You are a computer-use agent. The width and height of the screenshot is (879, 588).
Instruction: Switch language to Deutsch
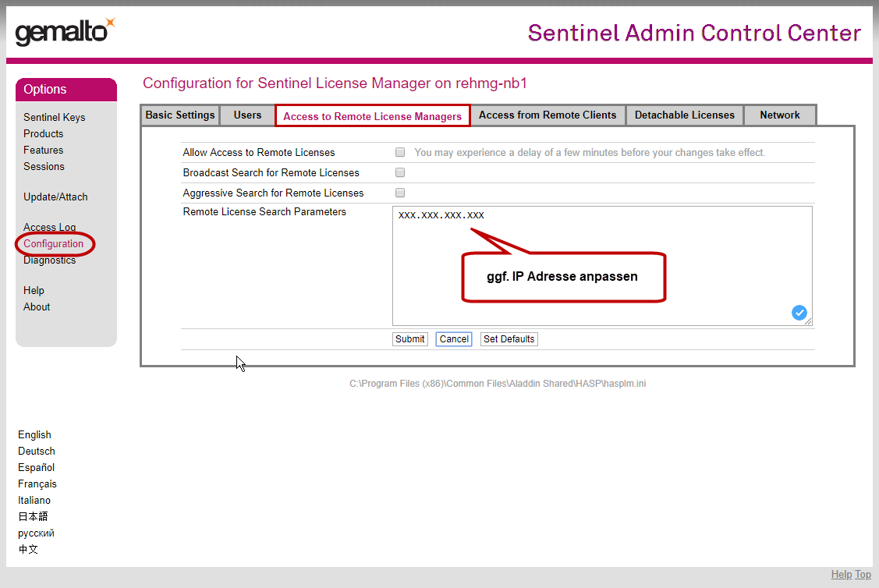(x=37, y=452)
